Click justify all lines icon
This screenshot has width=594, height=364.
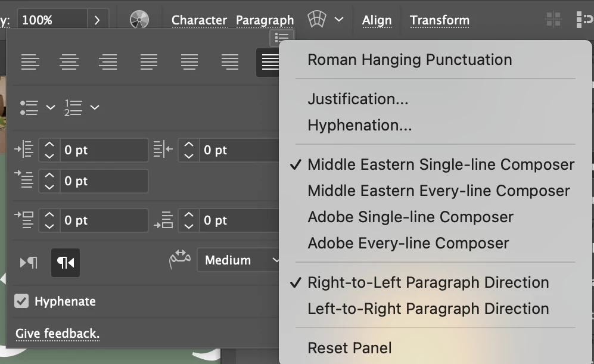pos(270,61)
